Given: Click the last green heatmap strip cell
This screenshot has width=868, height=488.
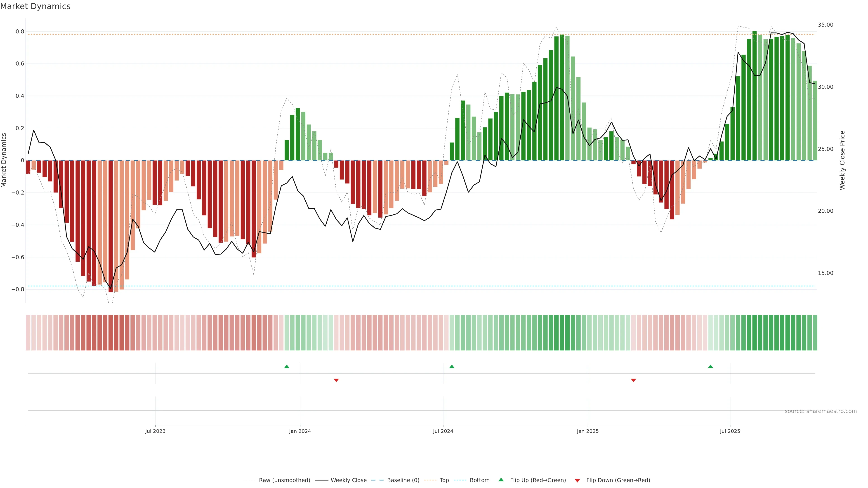Looking at the screenshot, I should (x=815, y=333).
